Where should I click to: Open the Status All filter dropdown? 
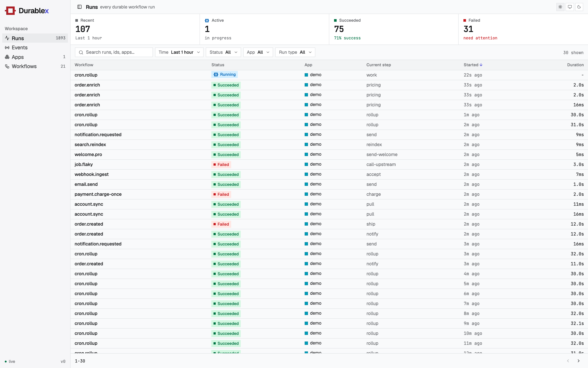[223, 52]
